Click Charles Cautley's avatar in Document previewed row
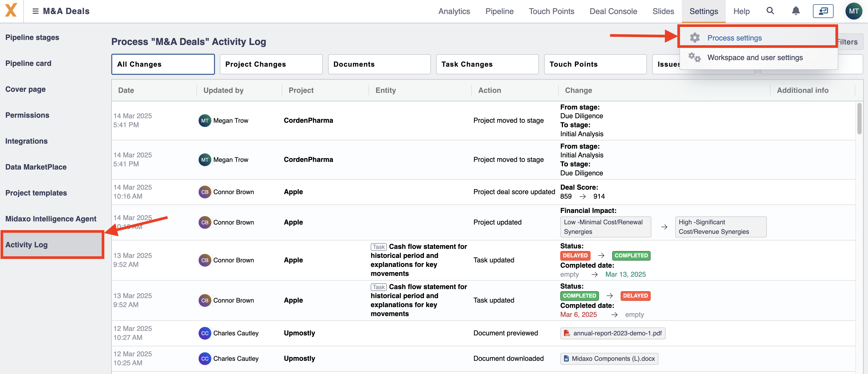Image resolution: width=868 pixels, height=374 pixels. coord(204,333)
